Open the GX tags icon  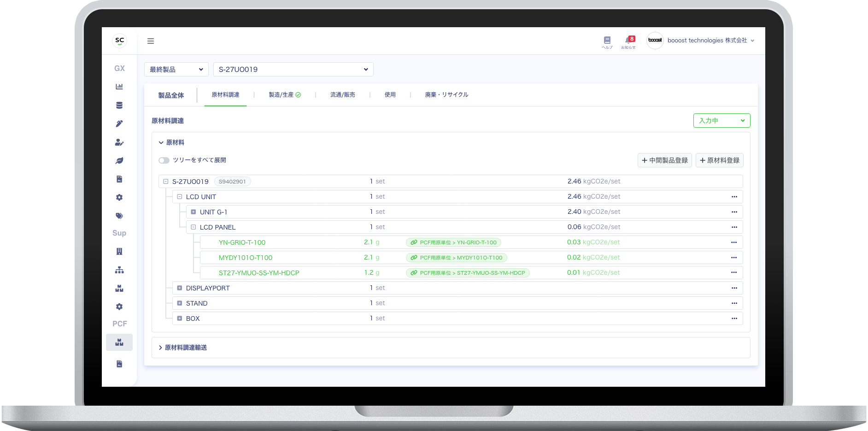tap(119, 216)
